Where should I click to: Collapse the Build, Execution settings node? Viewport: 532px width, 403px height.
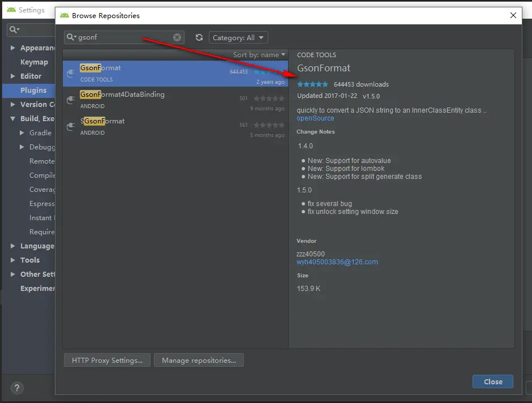tap(13, 119)
